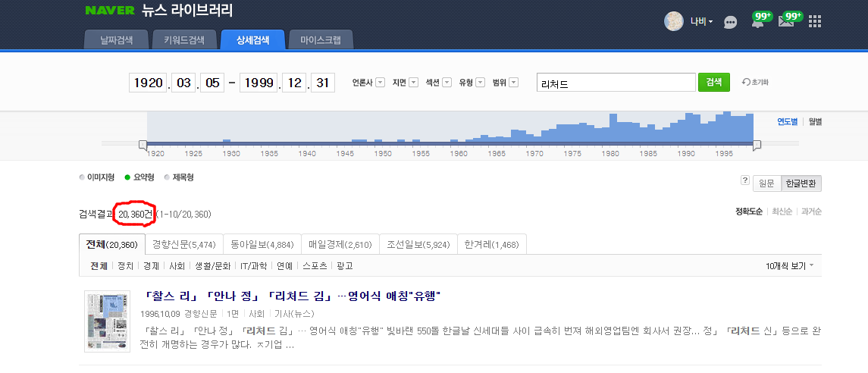Open the 키워드검색 tab
The height and width of the screenshot is (373, 868).
point(184,40)
